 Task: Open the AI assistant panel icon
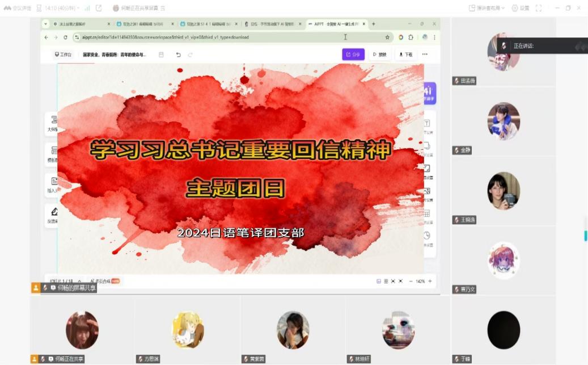429,93
